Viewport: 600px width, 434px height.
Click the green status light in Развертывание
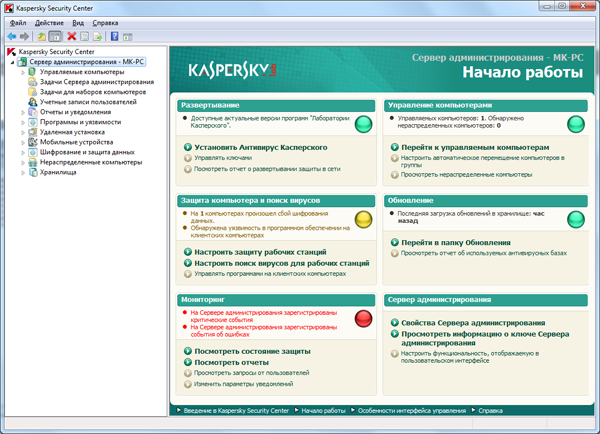[363, 124]
